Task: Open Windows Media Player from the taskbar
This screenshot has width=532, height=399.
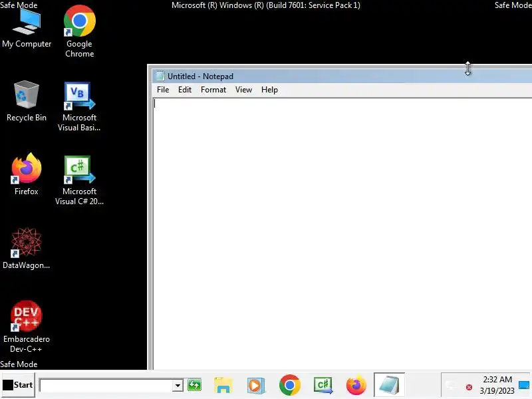Action: [x=256, y=386]
